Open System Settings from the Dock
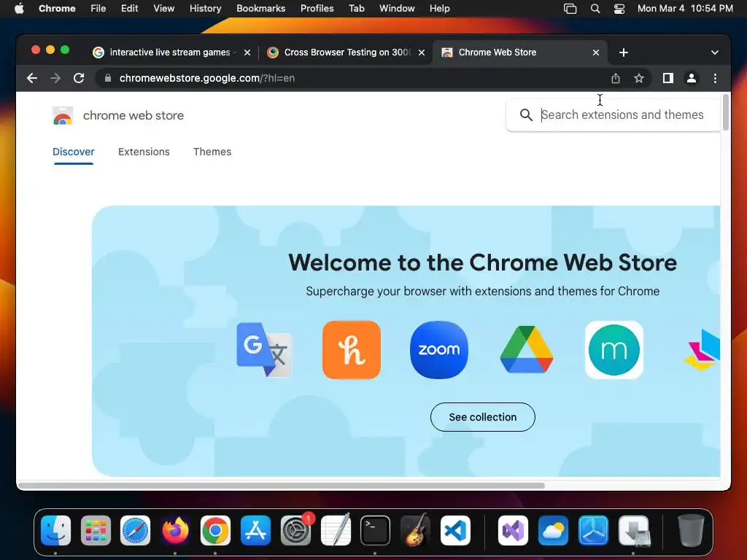The width and height of the screenshot is (747, 560). click(296, 531)
